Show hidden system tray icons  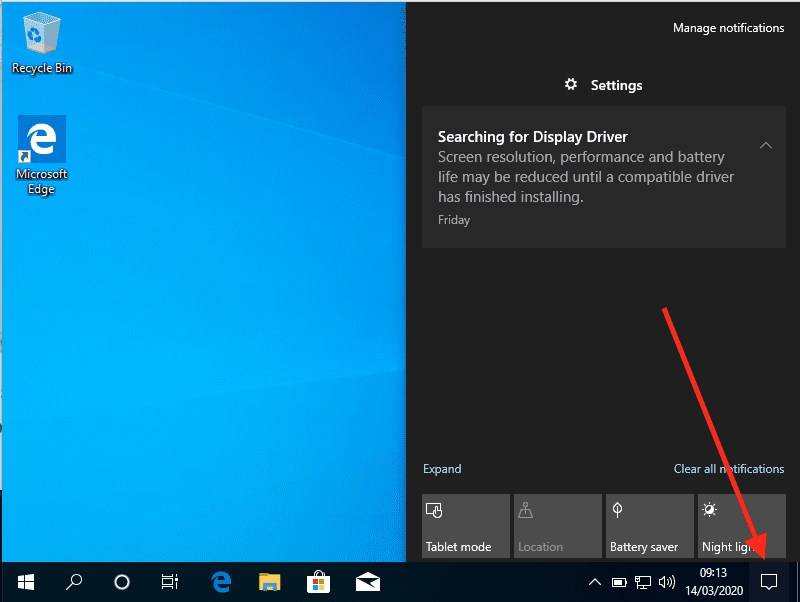594,582
